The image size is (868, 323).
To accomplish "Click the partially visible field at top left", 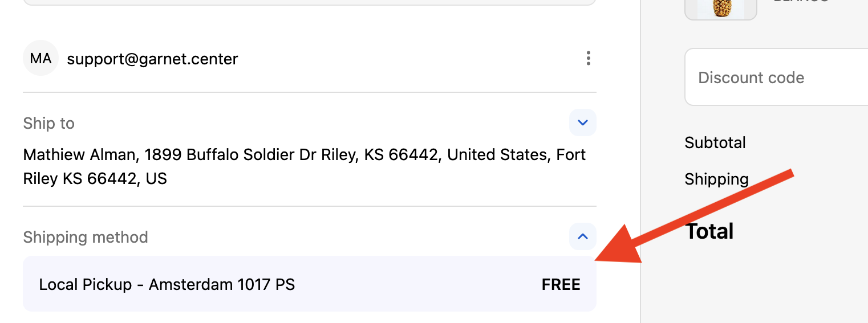I will tap(309, 2).
